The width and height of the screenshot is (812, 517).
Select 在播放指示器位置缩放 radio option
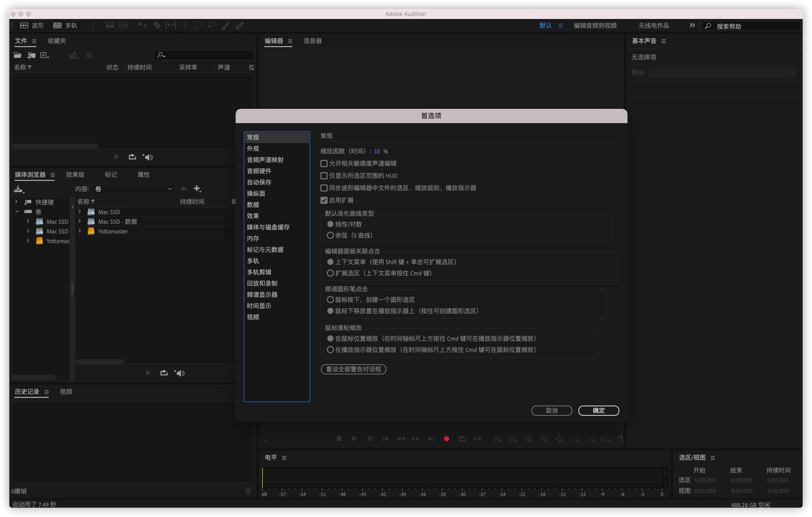pos(330,350)
